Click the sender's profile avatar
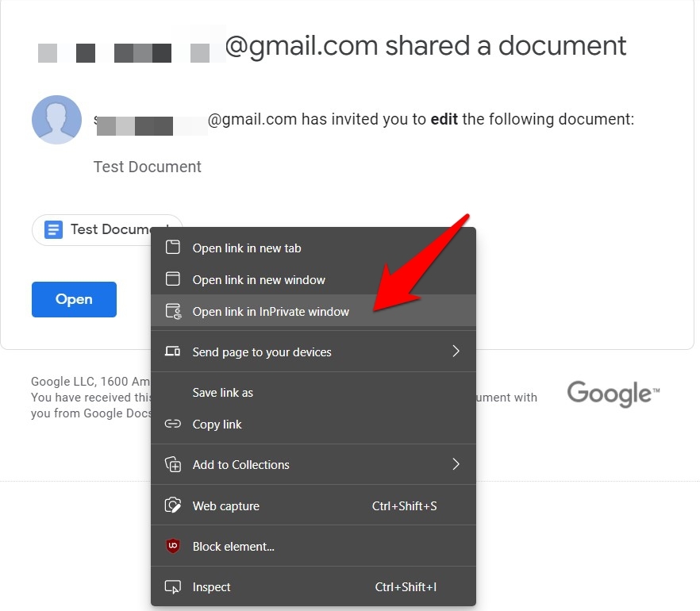Screen dimensions: 700x611 click(x=56, y=120)
